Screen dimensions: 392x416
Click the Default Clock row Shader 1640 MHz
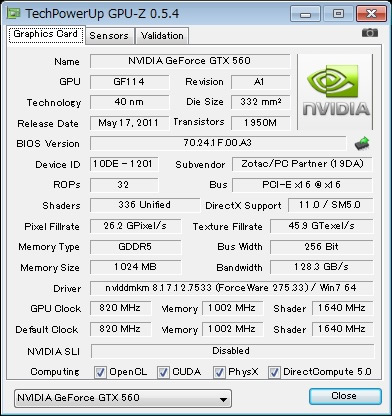coord(342,329)
